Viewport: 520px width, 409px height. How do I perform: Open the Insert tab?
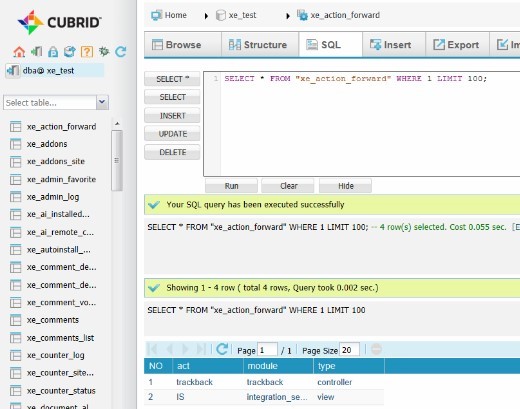coord(394,45)
